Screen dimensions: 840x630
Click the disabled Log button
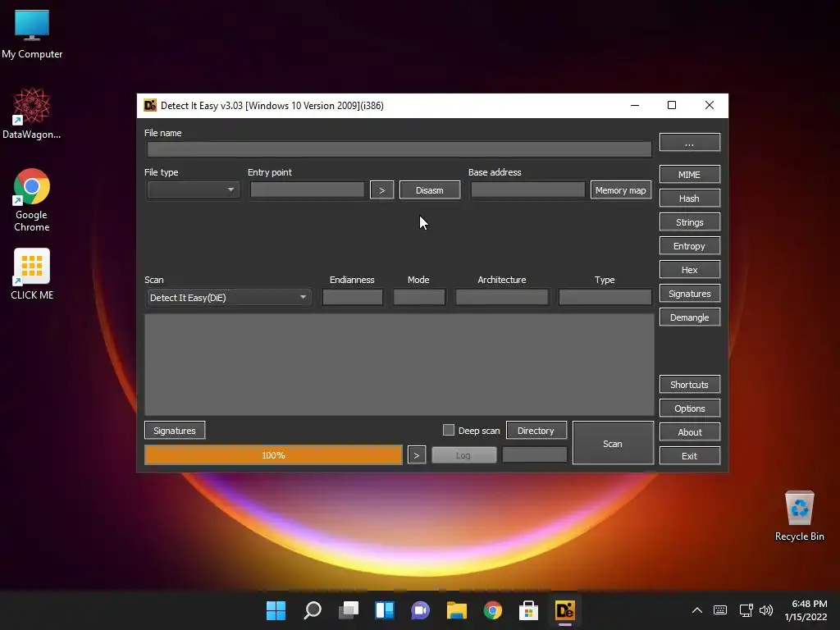(464, 455)
